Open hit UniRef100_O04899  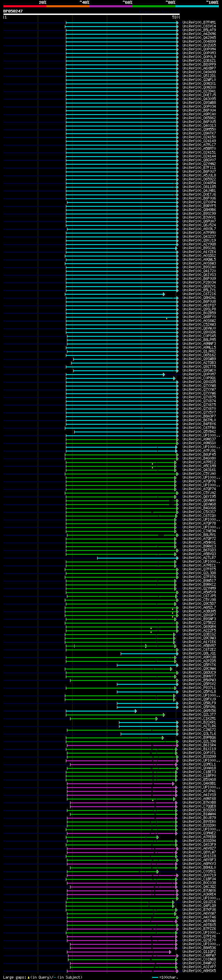tap(199, 42)
